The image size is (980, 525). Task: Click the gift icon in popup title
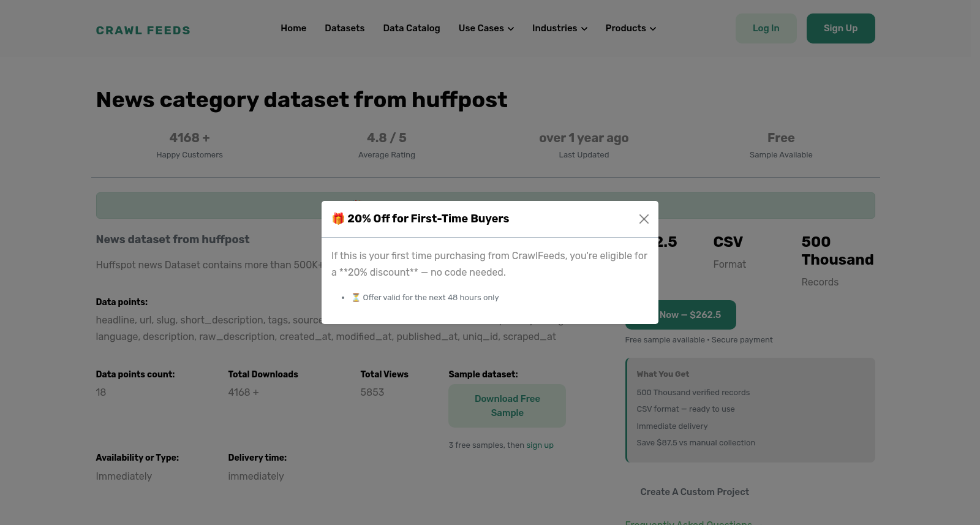pos(338,219)
